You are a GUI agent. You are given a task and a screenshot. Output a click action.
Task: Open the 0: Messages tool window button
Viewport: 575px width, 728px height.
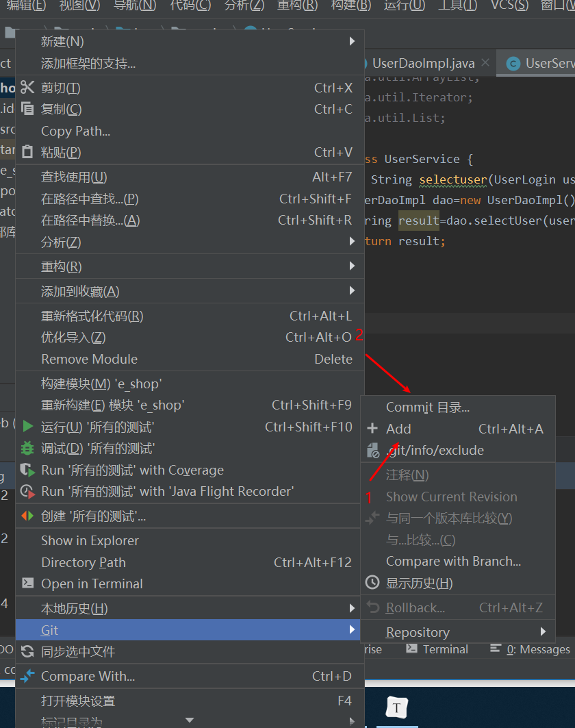coord(530,649)
